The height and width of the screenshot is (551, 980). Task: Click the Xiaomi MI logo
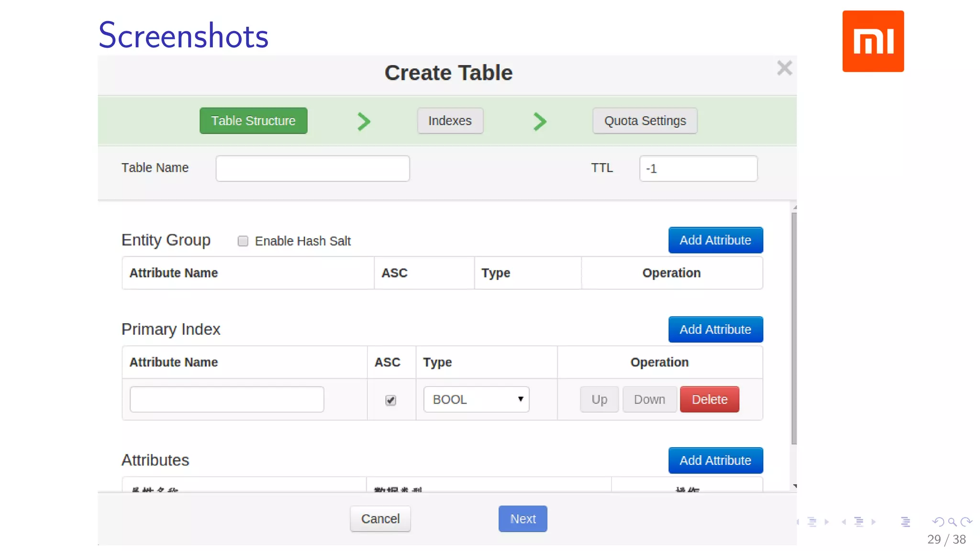pyautogui.click(x=873, y=41)
